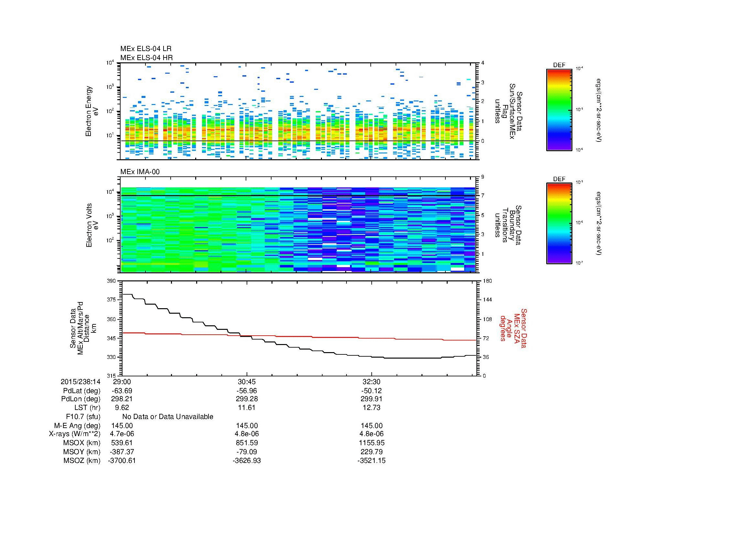Click the PdLat (deg) row label
The height and width of the screenshot is (534, 756).
click(82, 391)
